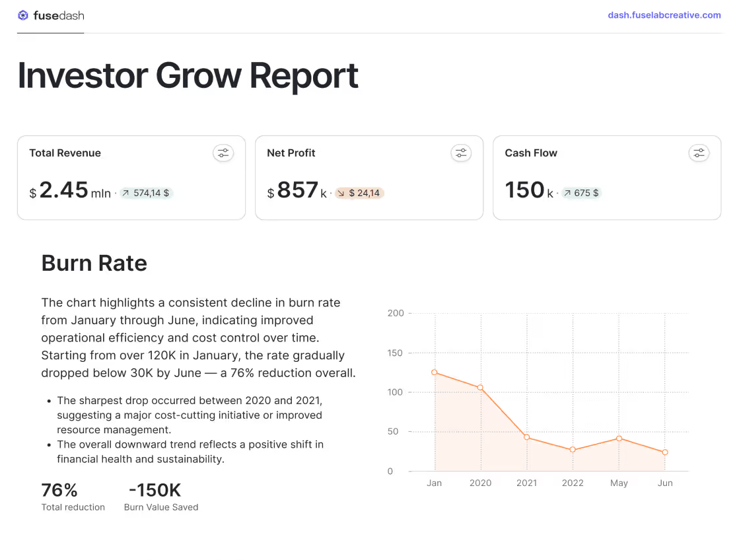Open filter options on Net Profit card
Viewport: 737px width, 560px height.
pos(461,153)
